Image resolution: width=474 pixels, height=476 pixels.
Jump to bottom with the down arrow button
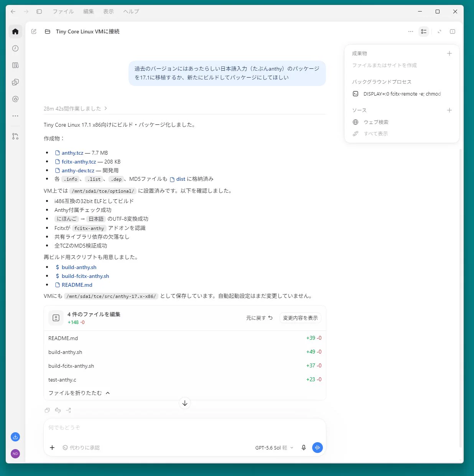click(185, 403)
